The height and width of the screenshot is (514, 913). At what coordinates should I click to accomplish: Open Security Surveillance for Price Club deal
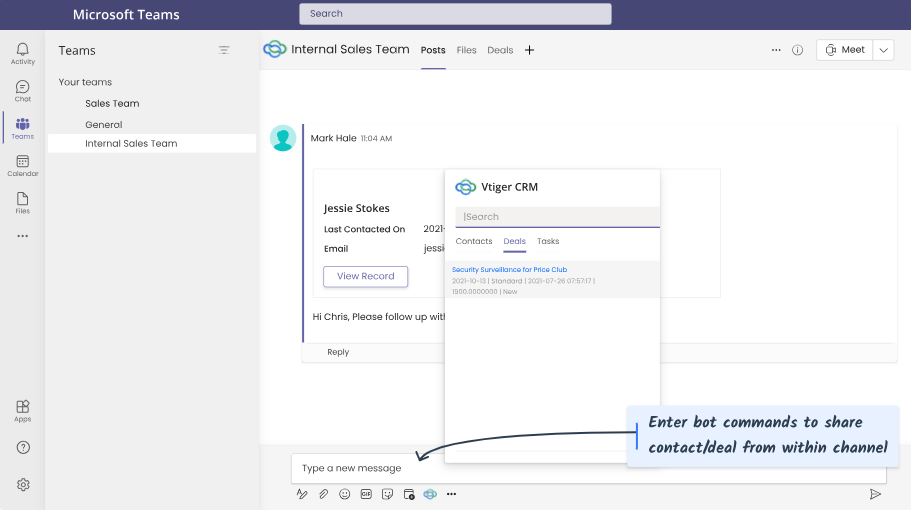509,270
